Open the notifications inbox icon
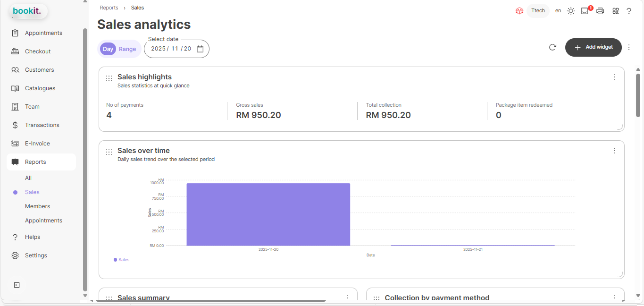This screenshot has height=306, width=644. (585, 10)
